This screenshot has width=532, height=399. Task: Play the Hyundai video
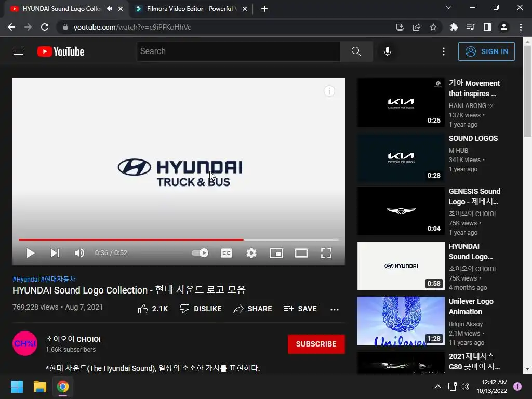(30, 253)
